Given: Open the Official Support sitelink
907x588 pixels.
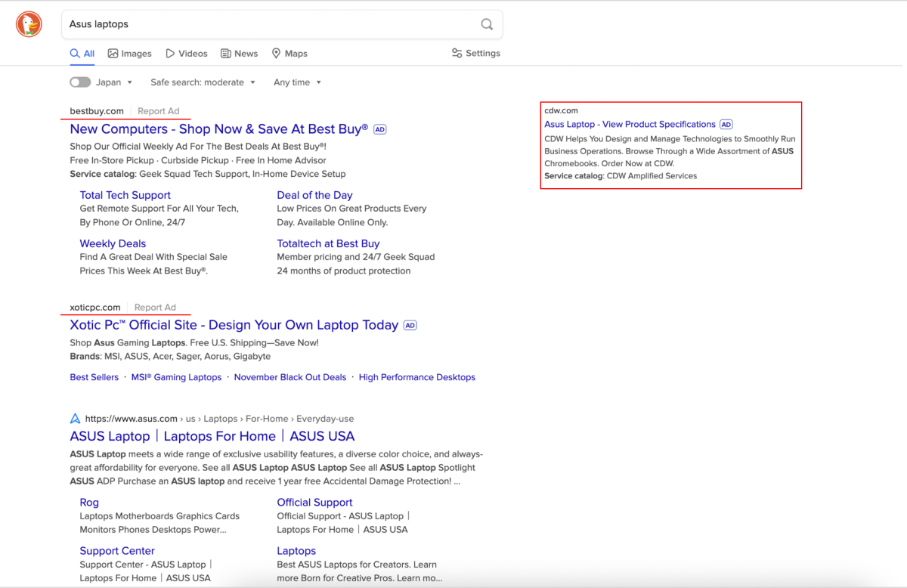Looking at the screenshot, I should (314, 503).
